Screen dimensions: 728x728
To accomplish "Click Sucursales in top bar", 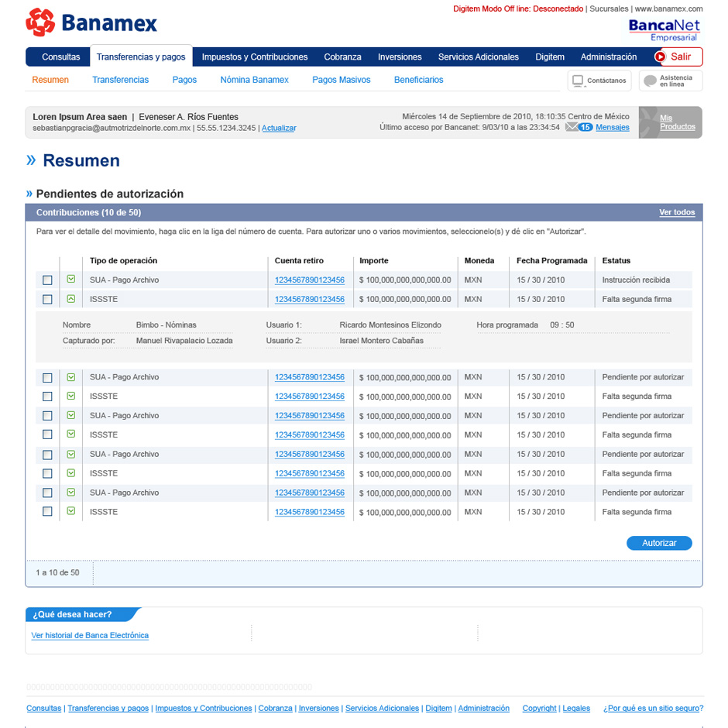I will [609, 9].
